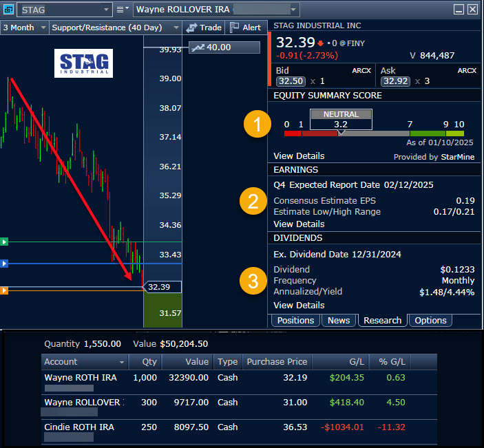
Task: Switch to the Positions tab
Action: click(x=295, y=321)
